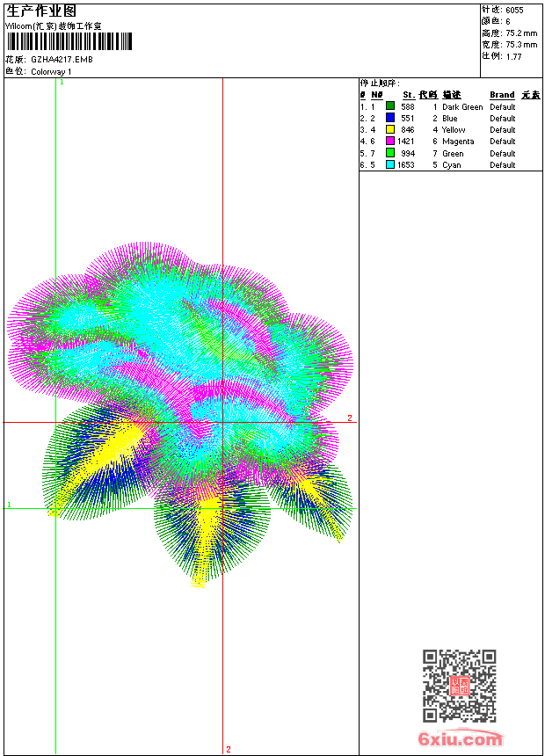
Task: Click the width value '75.3 mm'
Action: [x=521, y=45]
